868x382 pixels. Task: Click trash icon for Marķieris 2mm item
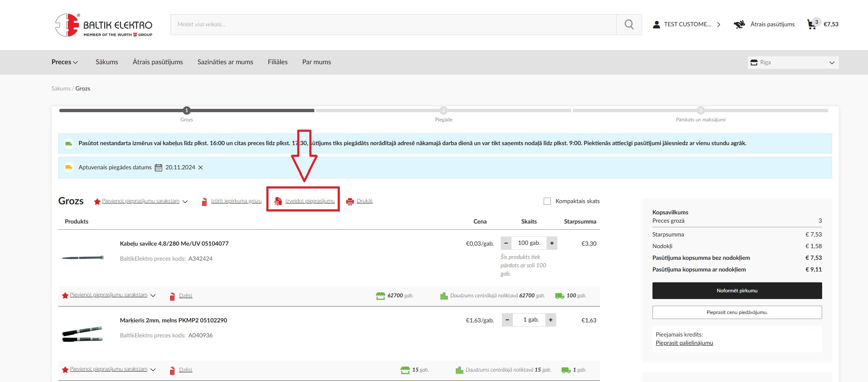[172, 370]
